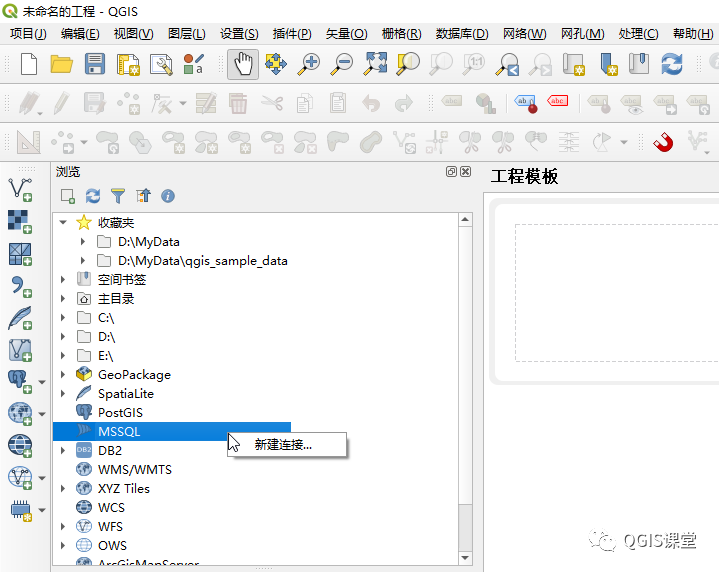Close the 浏览 Browser panel
Screen dimensions: 719x572
(465, 172)
